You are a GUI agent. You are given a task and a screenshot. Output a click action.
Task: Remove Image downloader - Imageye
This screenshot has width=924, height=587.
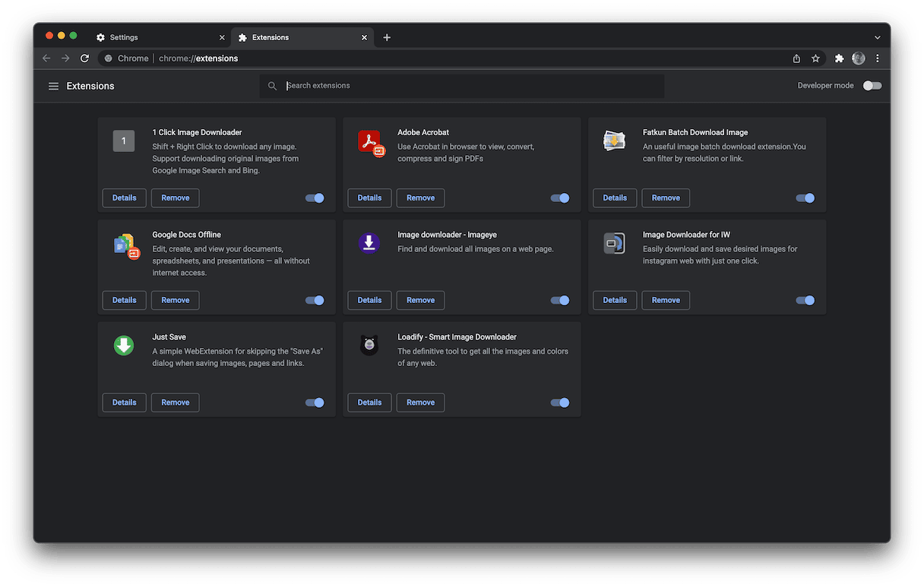pyautogui.click(x=421, y=300)
